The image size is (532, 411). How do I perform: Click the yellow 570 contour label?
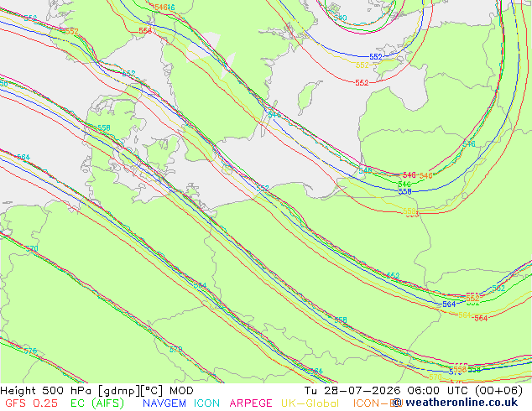pos(435,377)
